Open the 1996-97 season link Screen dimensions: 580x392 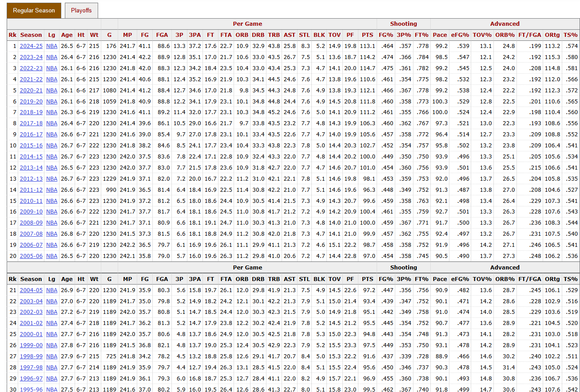pyautogui.click(x=31, y=379)
